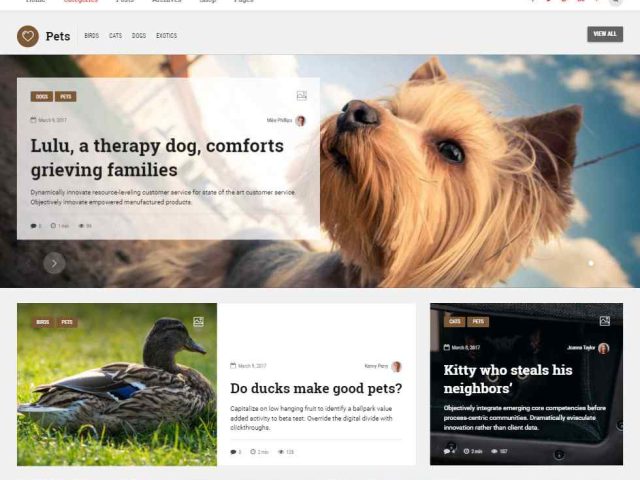Viewport: 640px width, 480px height.
Task: Click the Dogs tag on the featured post
Action: point(42,97)
